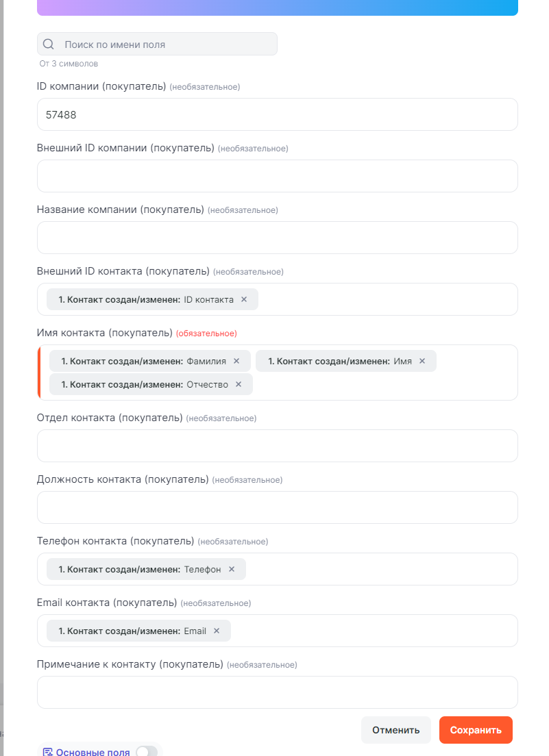
Task: Click the 'Отменить' button
Action: [395, 730]
